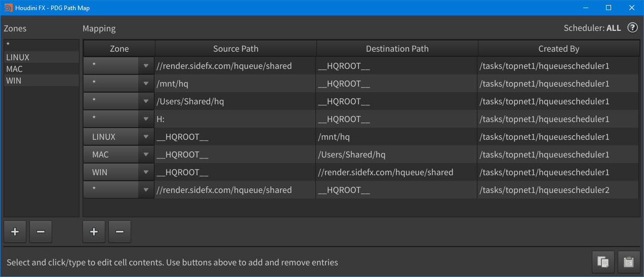644x277 pixels.
Task: Click the copy path map icon
Action: click(x=603, y=262)
